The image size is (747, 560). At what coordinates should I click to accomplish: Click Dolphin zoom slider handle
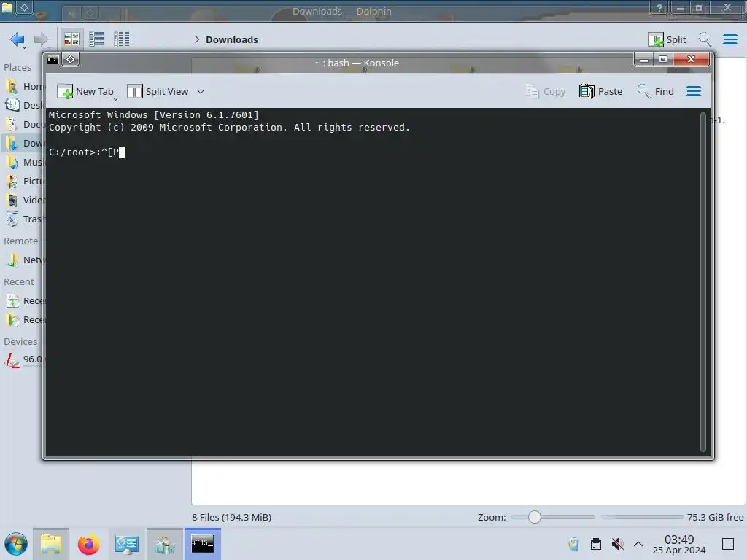(x=535, y=517)
